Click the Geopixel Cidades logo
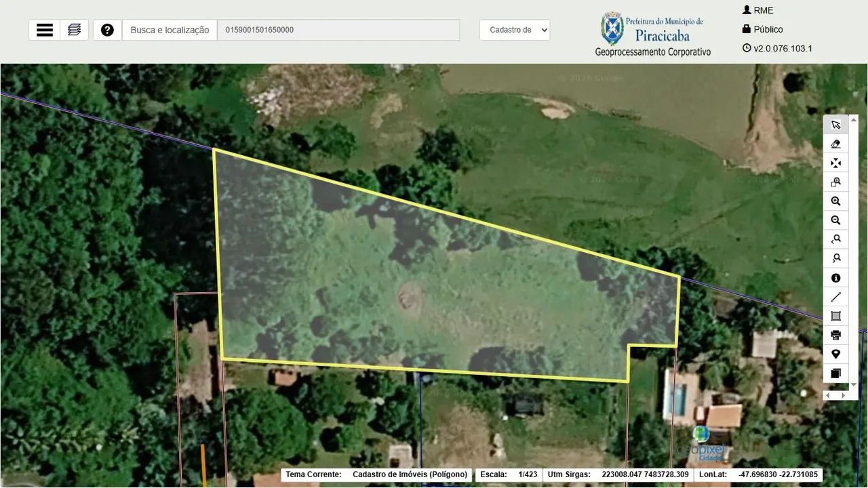The width and height of the screenshot is (868, 488). [x=701, y=445]
